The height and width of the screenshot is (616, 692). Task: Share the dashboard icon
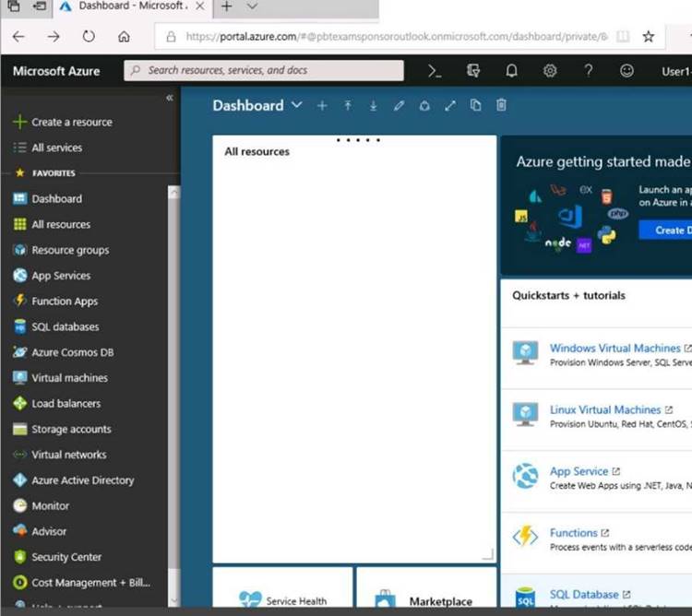pyautogui.click(x=424, y=106)
